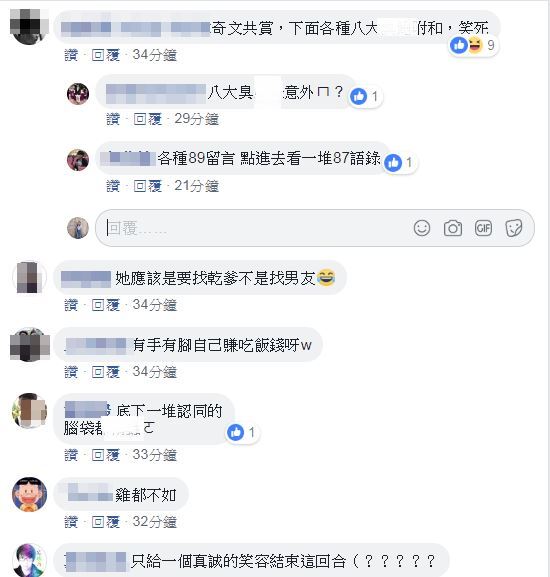Viewport: 550px width, 577px height.
Task: Open the 34分鐘 timestamp of top comment
Action: click(155, 55)
